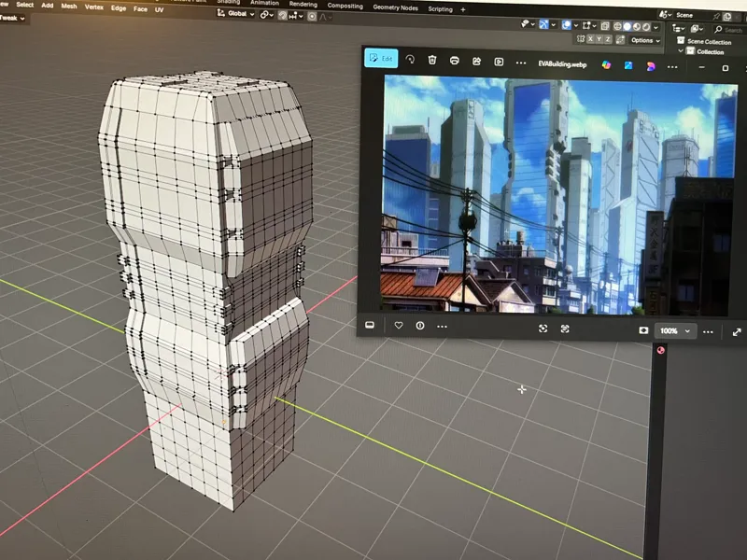Open Blender Mesh menu
747x560 pixels.
68,7
